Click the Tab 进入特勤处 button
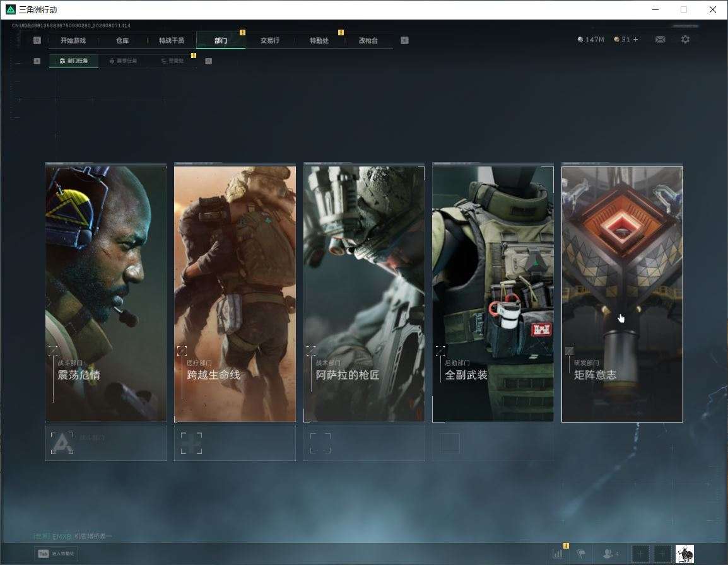The width and height of the screenshot is (728, 565). click(x=56, y=554)
